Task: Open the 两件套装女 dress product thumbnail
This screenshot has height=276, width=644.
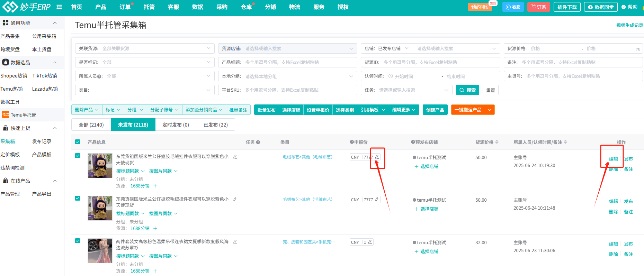Action: pos(100,251)
